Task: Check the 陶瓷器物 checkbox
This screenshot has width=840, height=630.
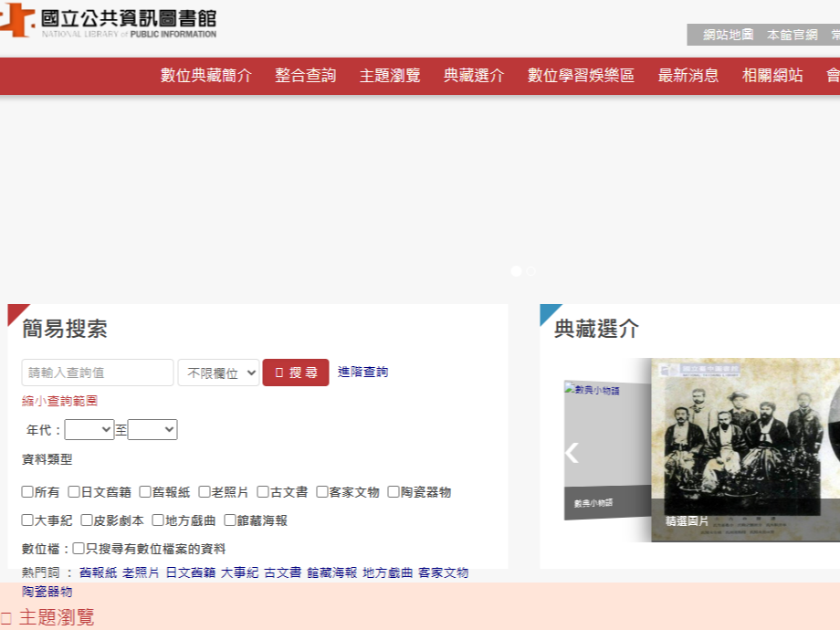Action: (394, 492)
